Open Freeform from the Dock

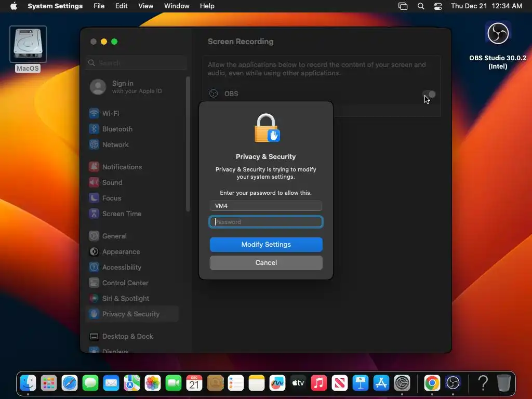277,383
